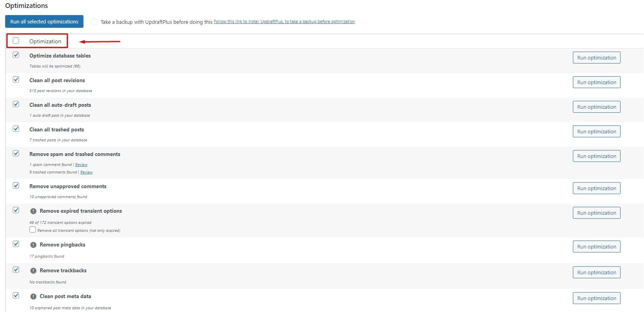The height and width of the screenshot is (312, 644).
Task: Click '1 spam comment found' text
Action: (50, 165)
